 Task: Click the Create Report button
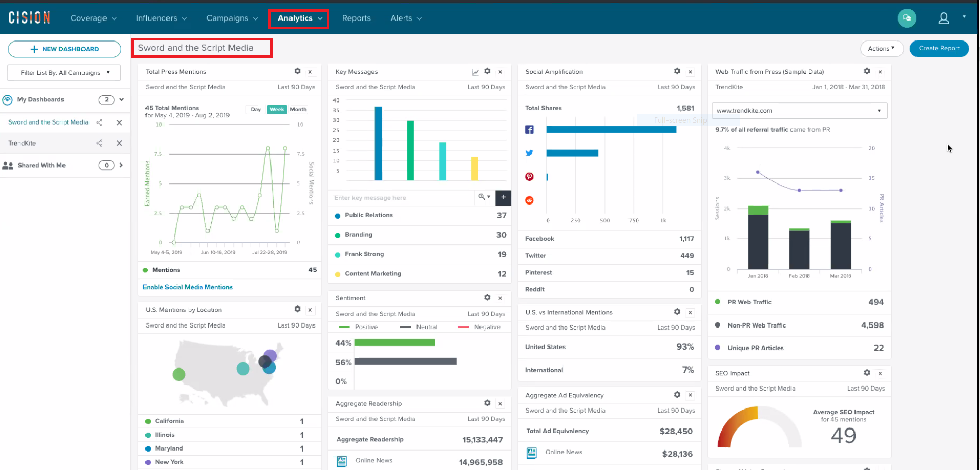(939, 48)
